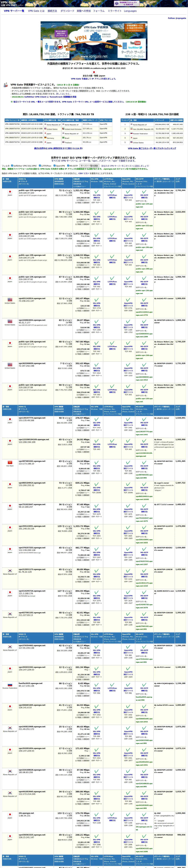
Task: Click the OpenVPN checkmark for vpn651142814
Action: pos(128,300)
